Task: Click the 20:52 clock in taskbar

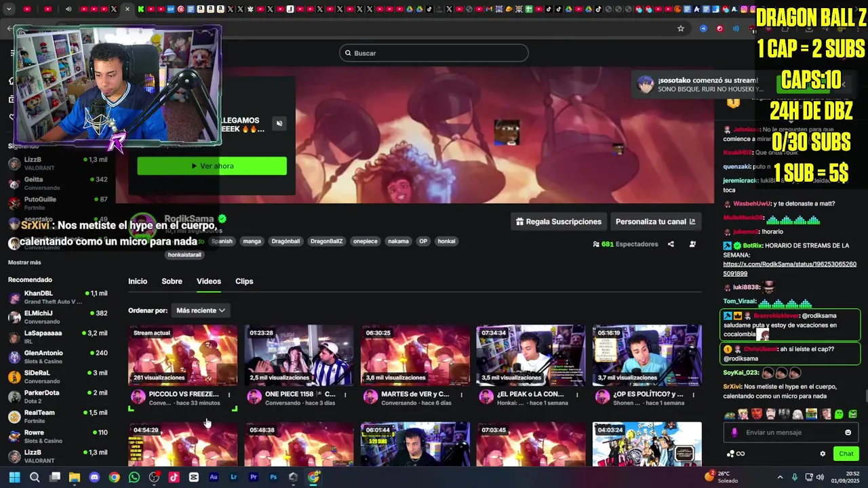Action: click(x=846, y=477)
